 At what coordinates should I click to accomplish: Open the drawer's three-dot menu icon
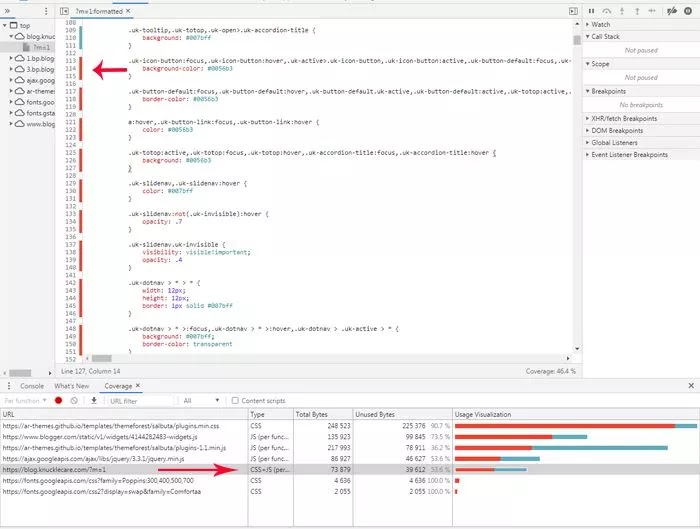coord(9,386)
